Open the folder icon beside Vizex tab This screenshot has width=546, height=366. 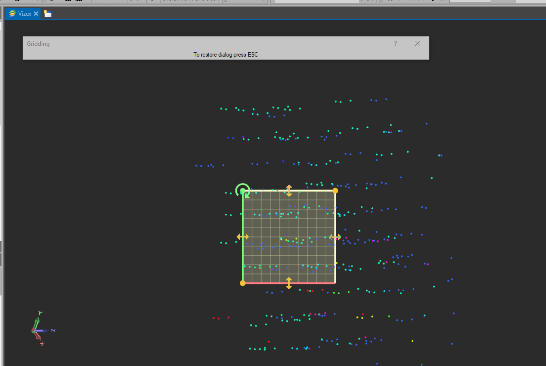point(48,14)
